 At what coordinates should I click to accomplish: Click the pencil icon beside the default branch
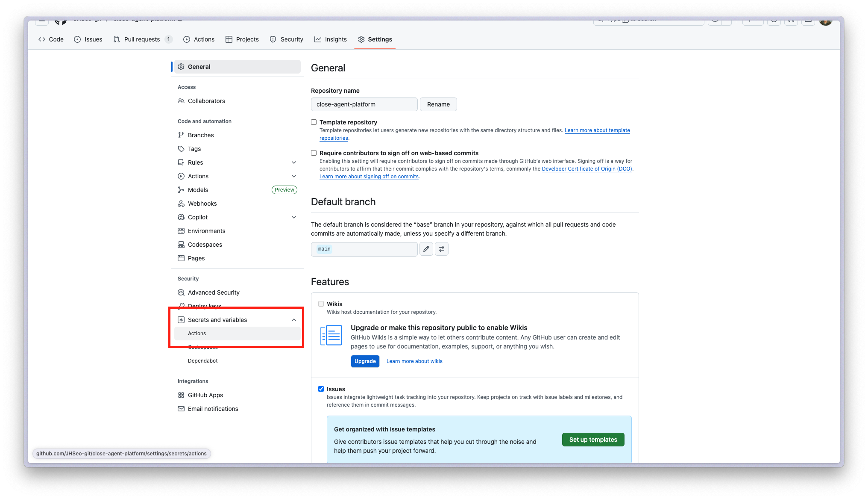click(x=426, y=249)
